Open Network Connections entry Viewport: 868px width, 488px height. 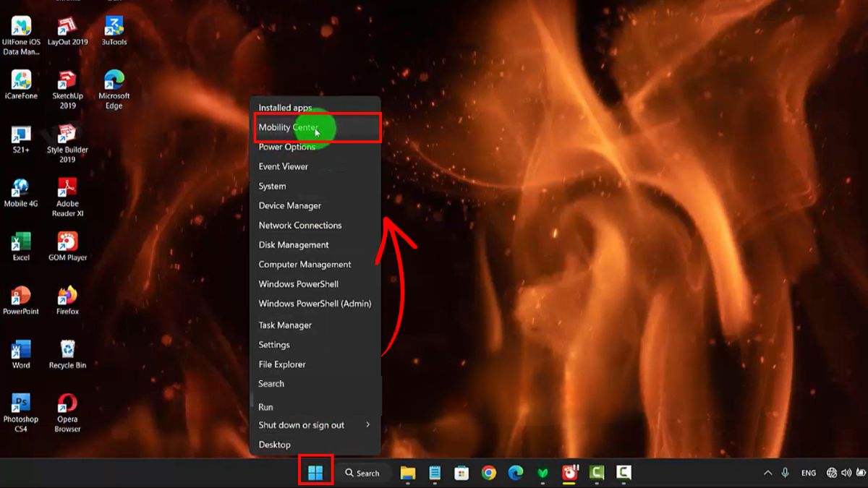coord(315,225)
